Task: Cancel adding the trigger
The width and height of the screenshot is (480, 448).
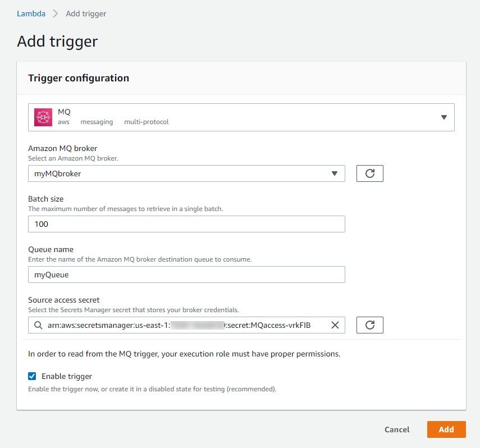Action: [397, 429]
